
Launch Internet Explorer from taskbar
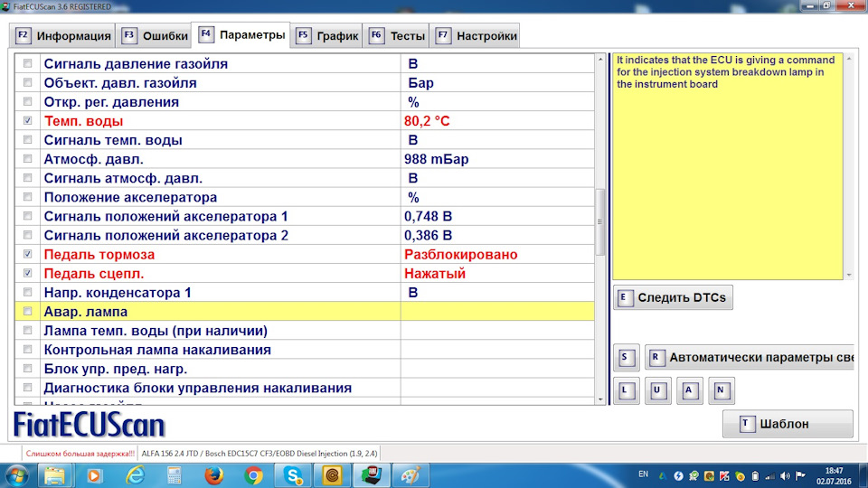135,476
